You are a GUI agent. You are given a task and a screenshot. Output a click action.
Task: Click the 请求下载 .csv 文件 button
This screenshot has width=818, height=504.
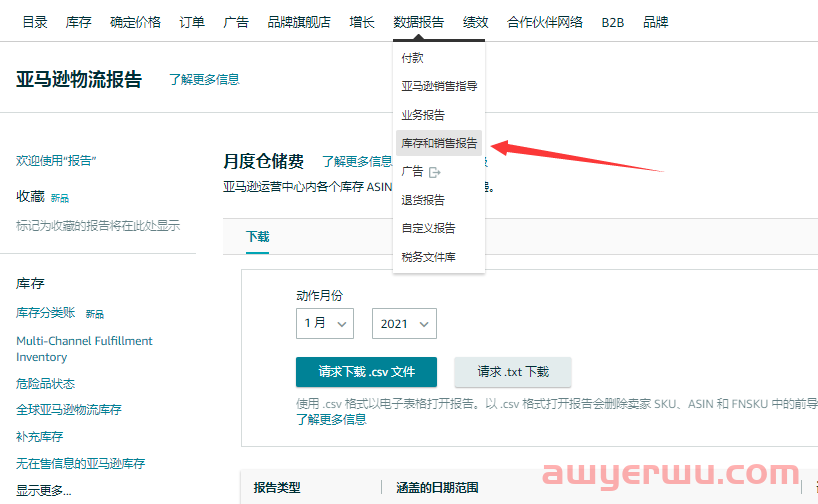coord(366,372)
